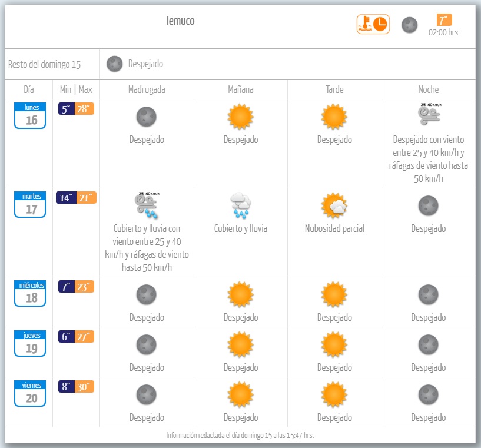This screenshot has width=481, height=448.
Task: Click Wednesday afternoon sun icon
Action: tap(334, 294)
